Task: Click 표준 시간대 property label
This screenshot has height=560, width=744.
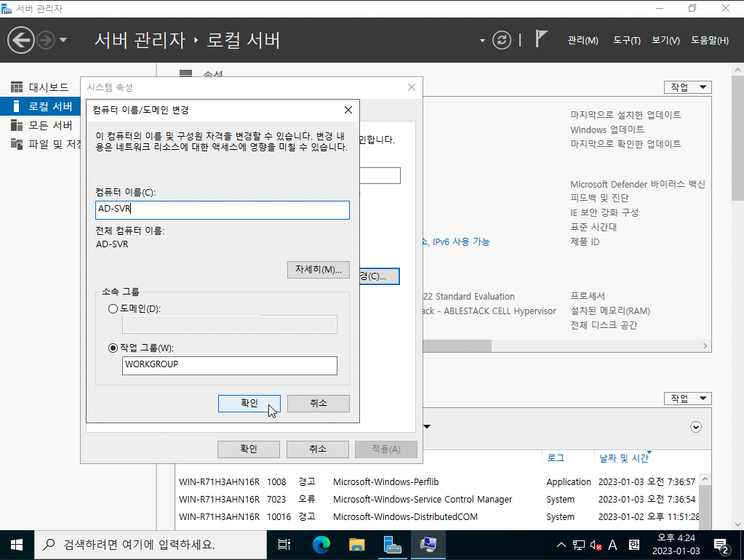Action: 593,227
